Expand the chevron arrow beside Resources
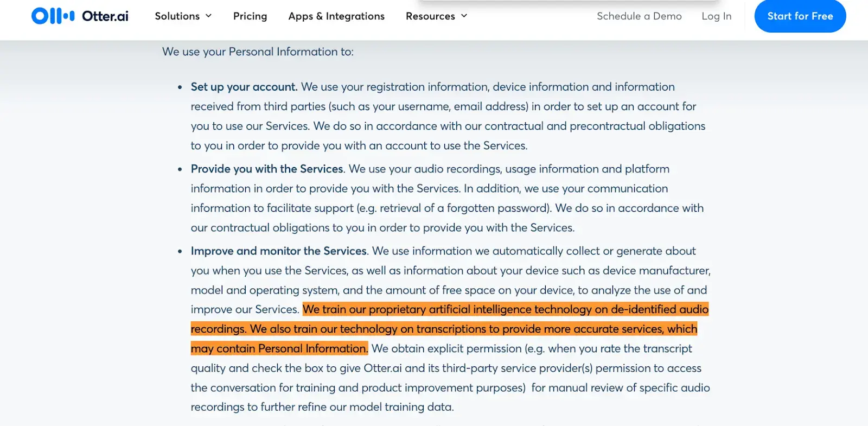The width and height of the screenshot is (868, 426). 464,16
